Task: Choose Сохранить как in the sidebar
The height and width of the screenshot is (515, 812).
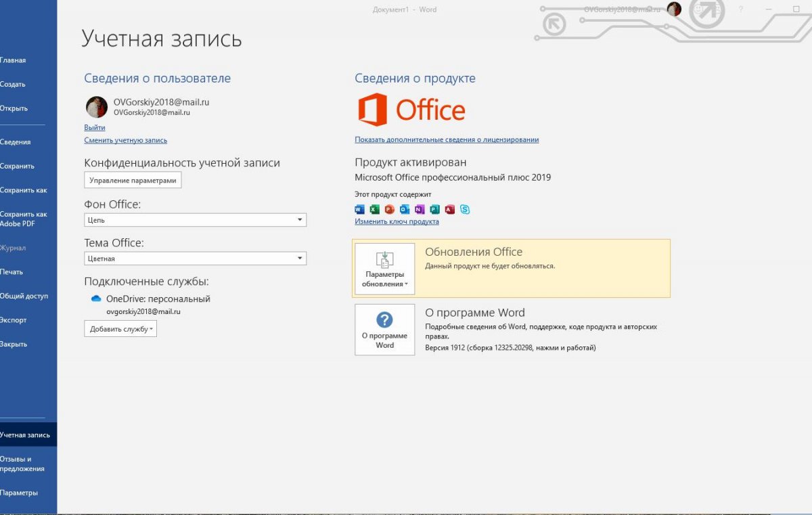Action: [x=24, y=190]
